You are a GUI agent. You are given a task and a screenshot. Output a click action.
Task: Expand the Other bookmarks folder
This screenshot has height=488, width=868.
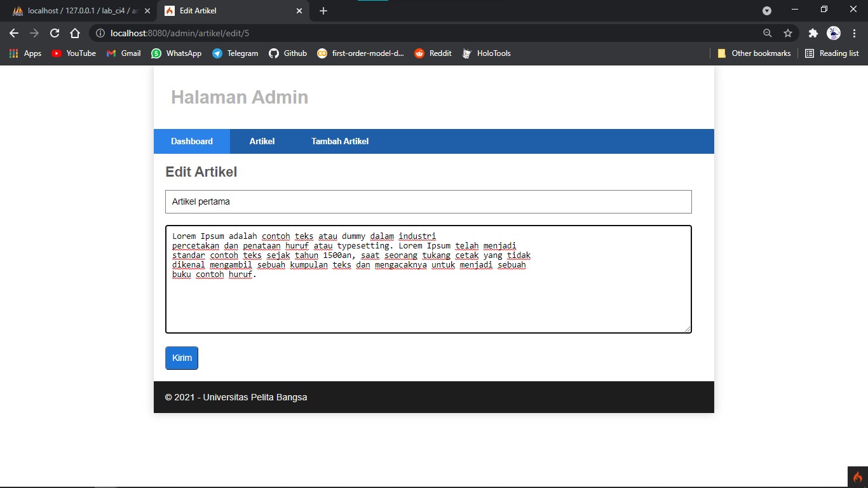tap(754, 53)
